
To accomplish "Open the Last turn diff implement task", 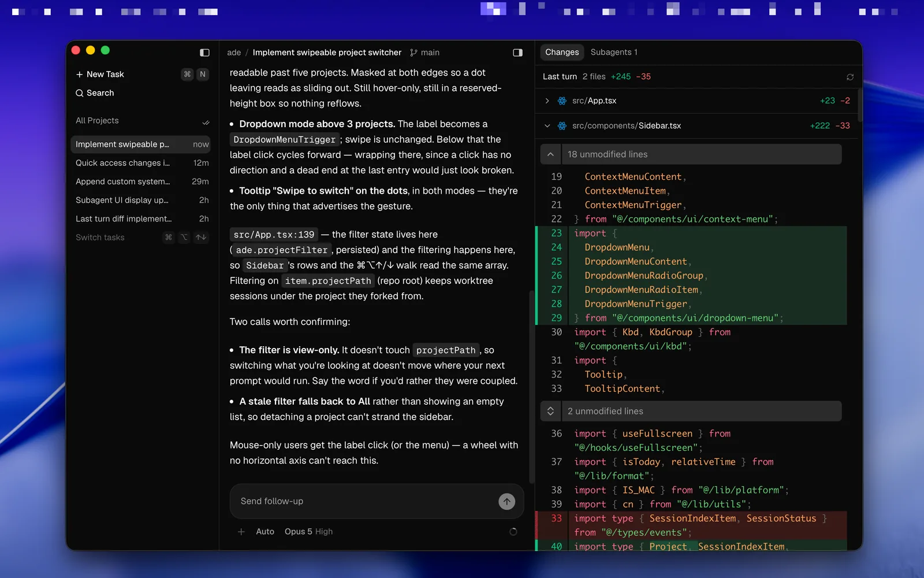I will (141, 218).
